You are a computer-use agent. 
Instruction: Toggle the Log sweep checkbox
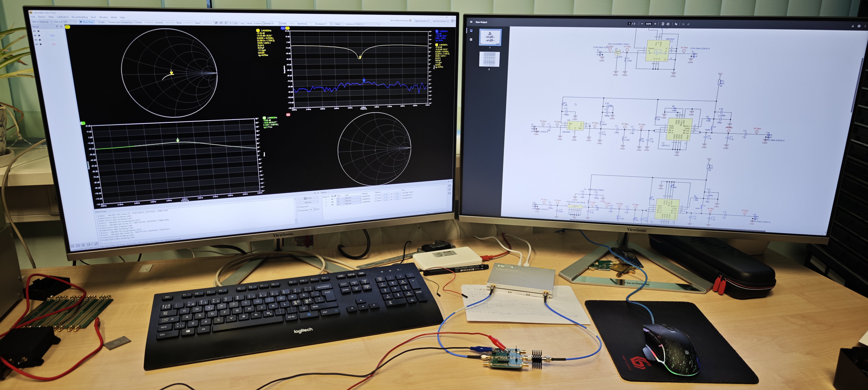point(239,23)
